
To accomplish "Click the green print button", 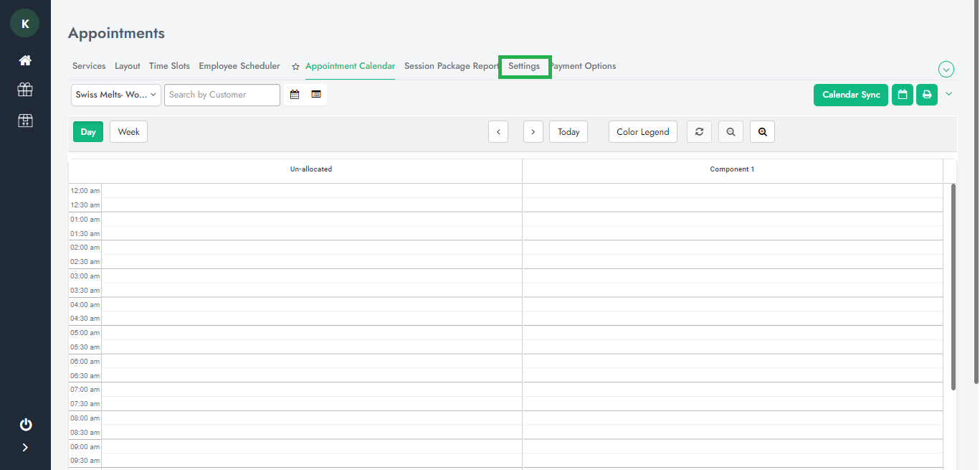I will (x=927, y=95).
